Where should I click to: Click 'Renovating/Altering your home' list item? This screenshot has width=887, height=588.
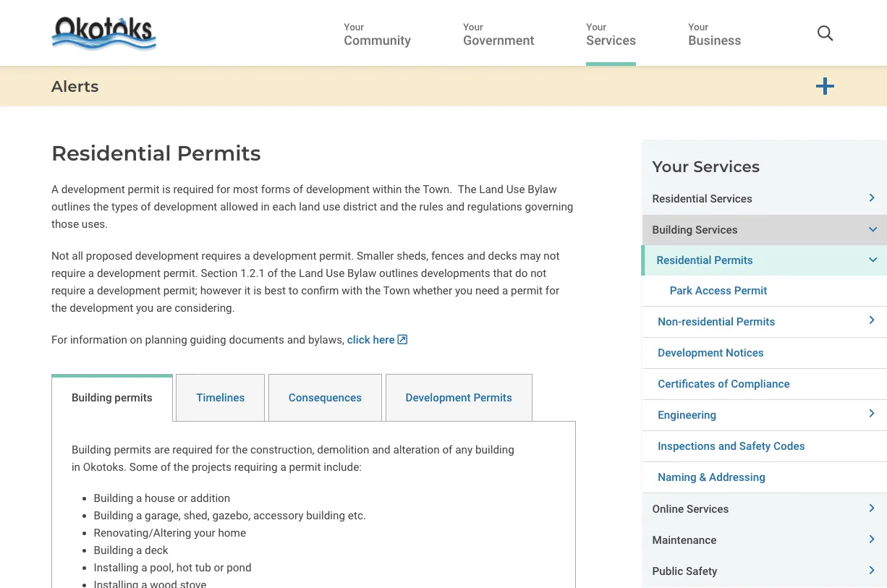(170, 533)
